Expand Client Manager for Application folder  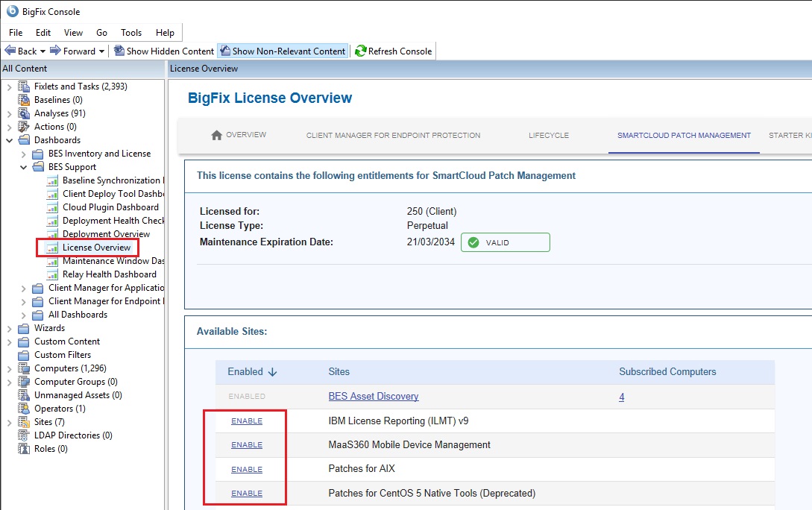point(23,289)
